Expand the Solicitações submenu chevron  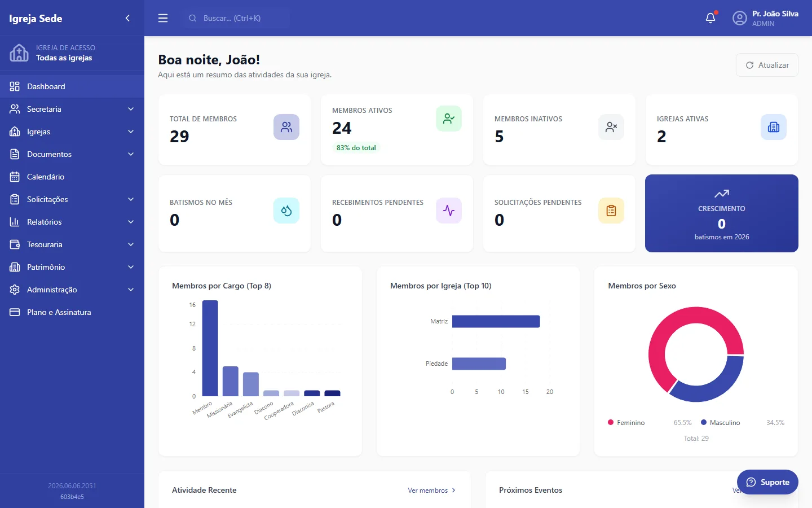(x=131, y=199)
